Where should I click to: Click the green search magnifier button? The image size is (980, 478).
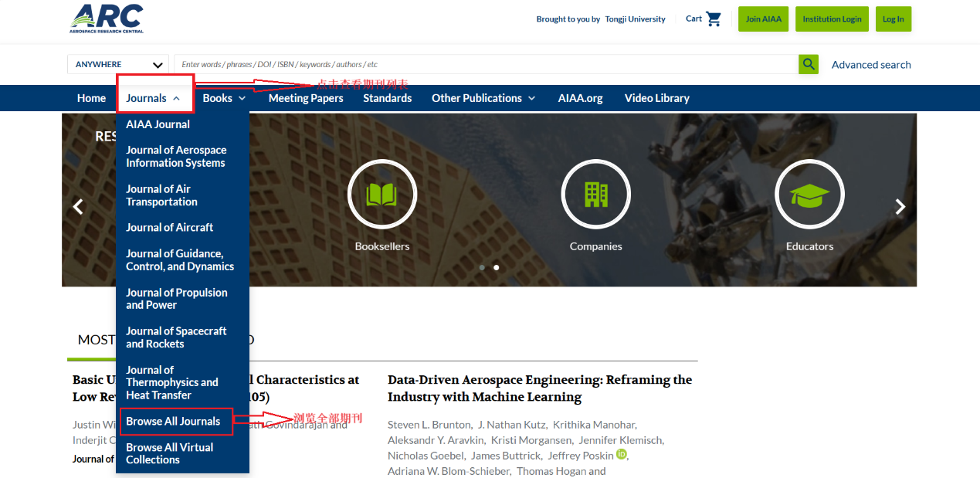[809, 64]
